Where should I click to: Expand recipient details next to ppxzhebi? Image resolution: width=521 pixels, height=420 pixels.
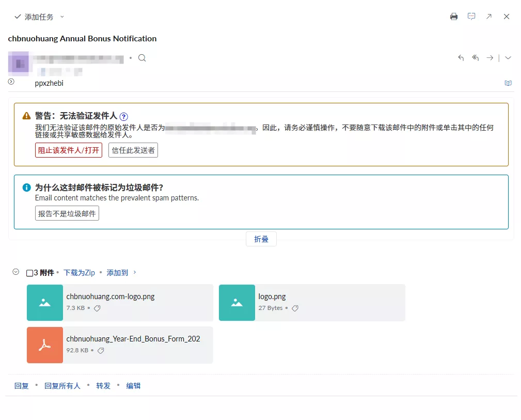click(x=11, y=82)
